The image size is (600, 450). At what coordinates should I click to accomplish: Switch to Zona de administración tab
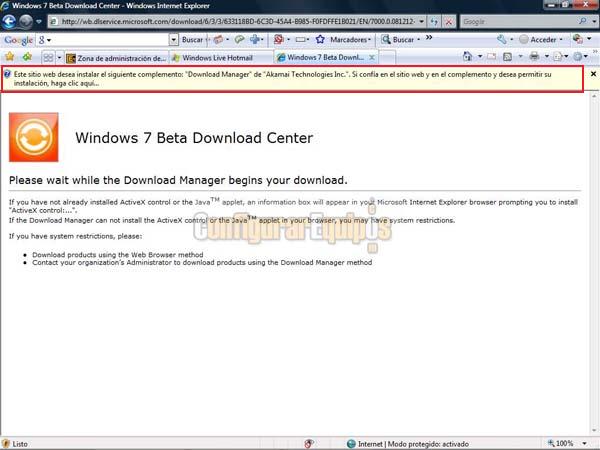pyautogui.click(x=116, y=58)
